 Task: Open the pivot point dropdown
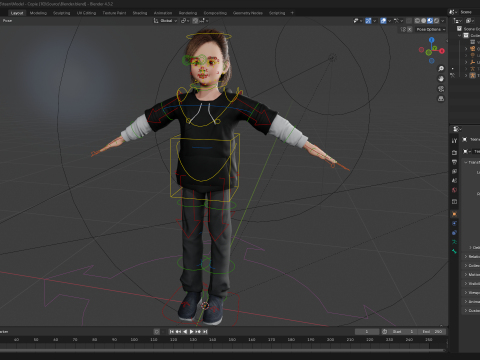pyautogui.click(x=185, y=21)
